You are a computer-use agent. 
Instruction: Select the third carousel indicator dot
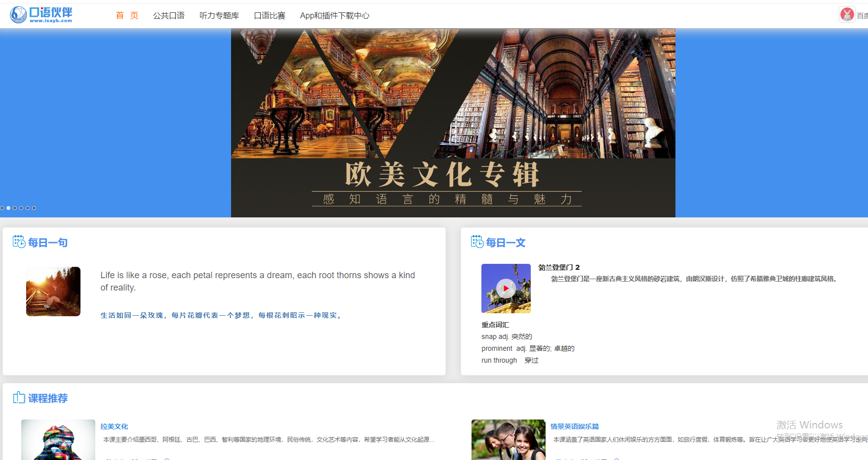pos(15,208)
